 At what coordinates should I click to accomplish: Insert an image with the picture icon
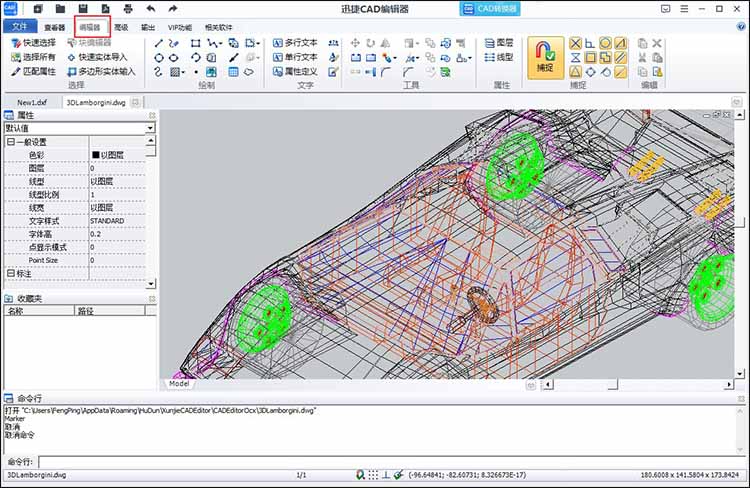(x=211, y=72)
